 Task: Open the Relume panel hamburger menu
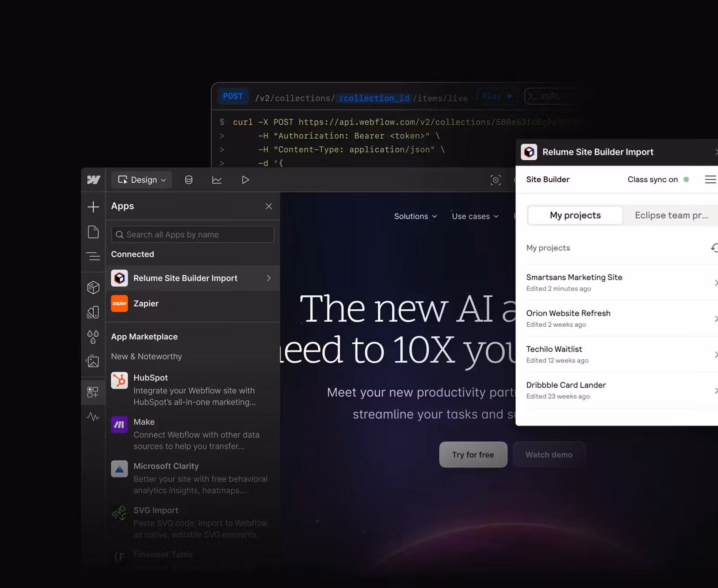pyautogui.click(x=710, y=179)
